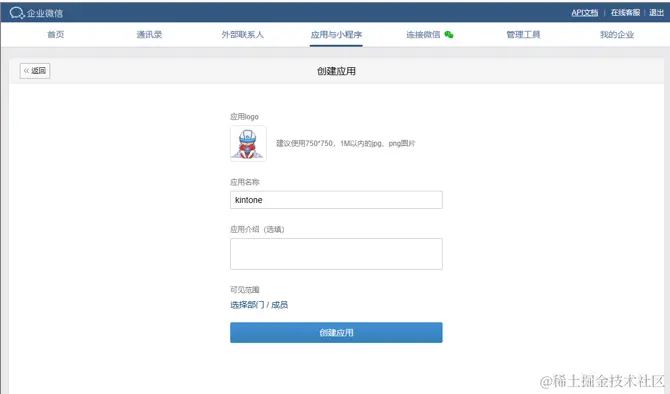The width and height of the screenshot is (670, 394).
Task: Click the 应用名称 field containing kintone
Action: click(336, 200)
